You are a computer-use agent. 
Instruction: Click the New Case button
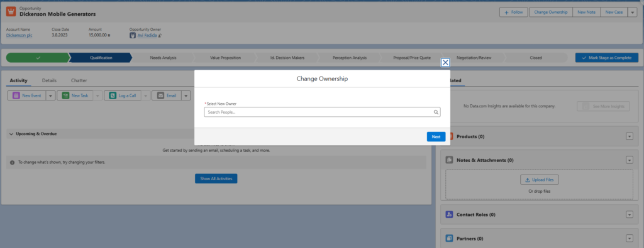(614, 13)
